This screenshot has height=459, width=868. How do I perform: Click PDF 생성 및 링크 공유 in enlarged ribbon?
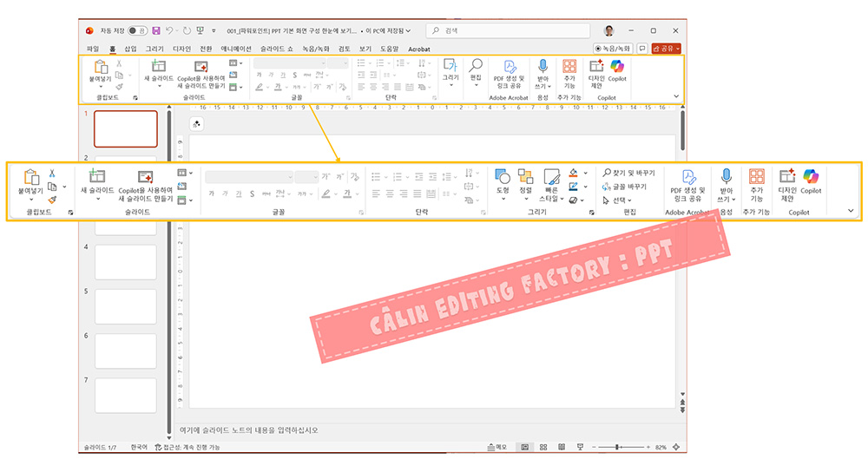click(687, 186)
